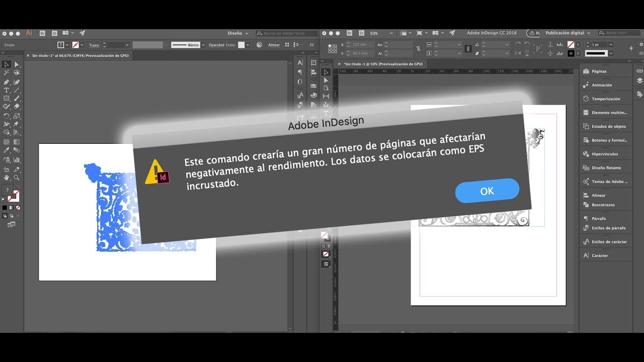Viewport: 644px width, 362px height.
Task: Toggle InDesign quick apply lightning icon
Action: pyautogui.click(x=631, y=48)
